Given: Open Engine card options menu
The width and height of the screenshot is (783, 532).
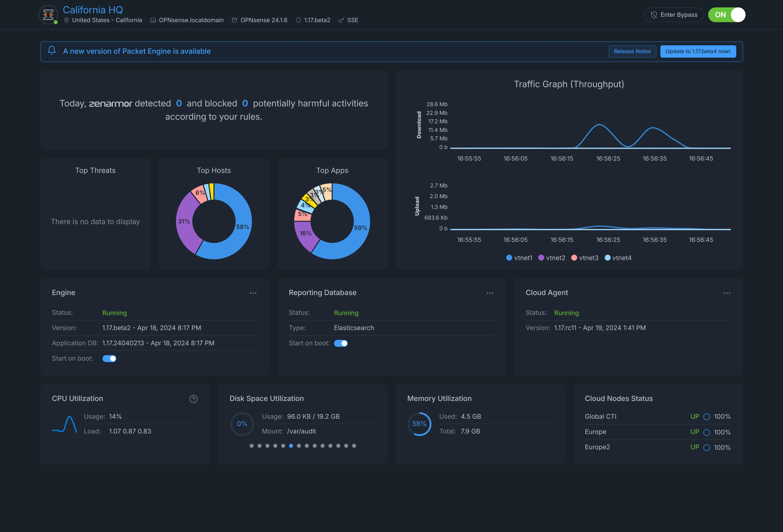Looking at the screenshot, I should click(253, 293).
